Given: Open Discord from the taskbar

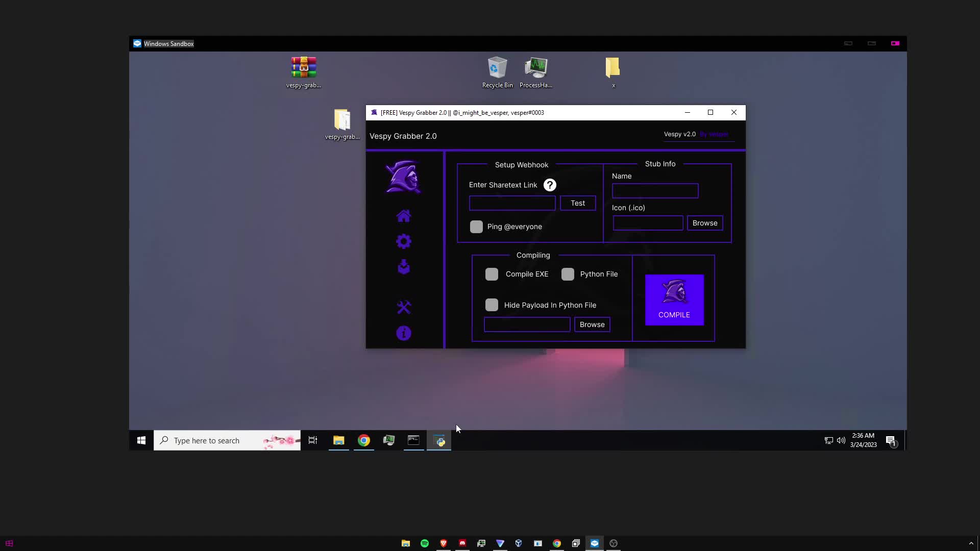Looking at the screenshot, I should tap(462, 543).
